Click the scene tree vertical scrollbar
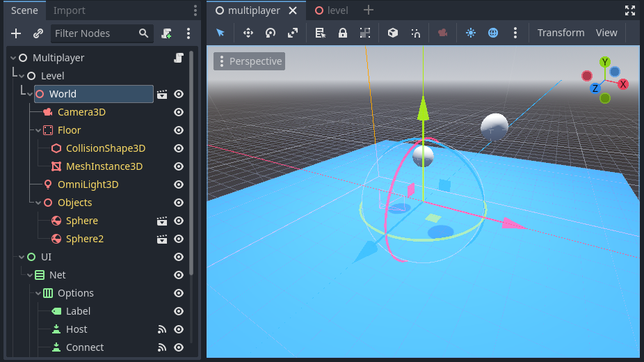 [191, 164]
